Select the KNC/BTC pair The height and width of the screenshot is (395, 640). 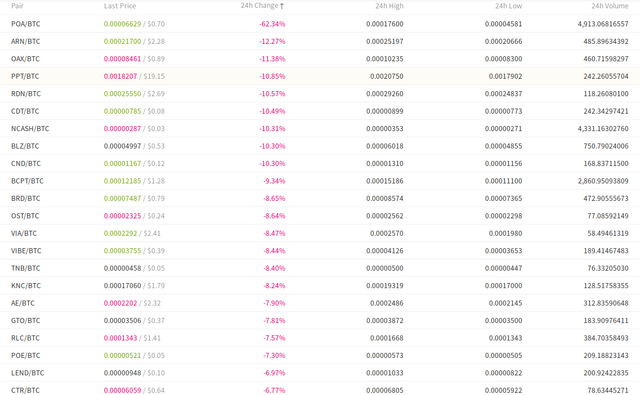point(26,286)
